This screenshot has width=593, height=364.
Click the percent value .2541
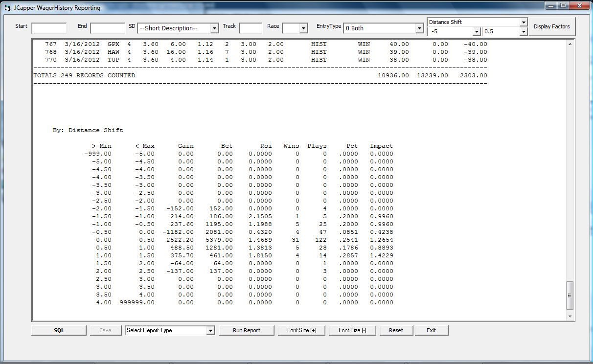tap(348, 240)
